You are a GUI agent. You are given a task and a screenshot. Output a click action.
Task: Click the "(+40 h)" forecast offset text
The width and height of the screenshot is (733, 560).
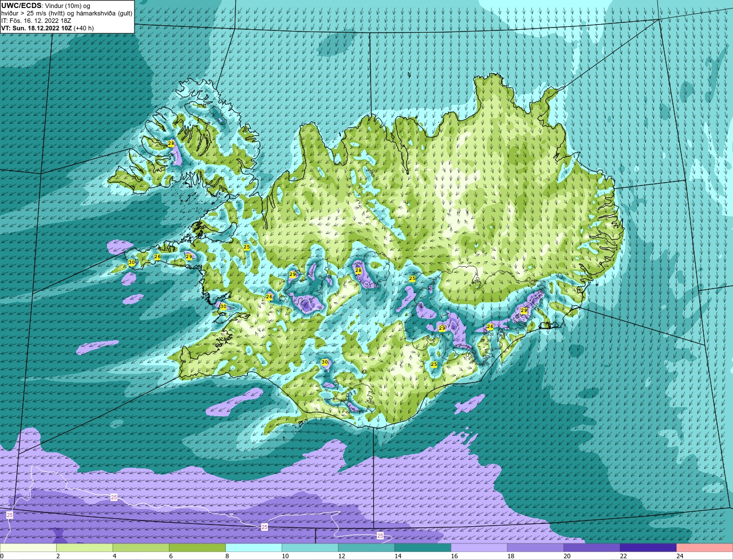coord(84,28)
